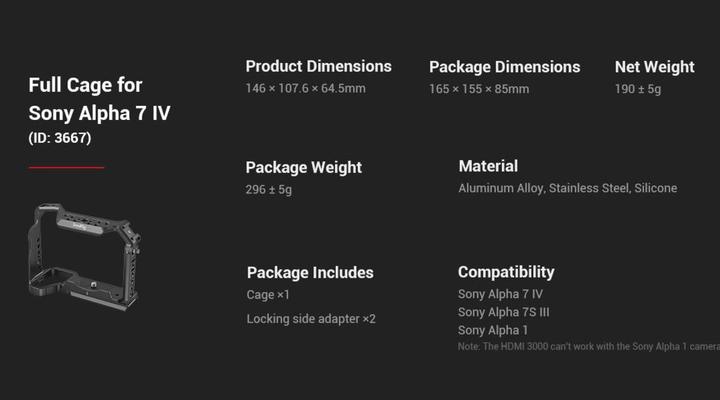
Task: Select the Aluminum Alloy, Stainless Steel, Silicone text
Action: pos(567,188)
